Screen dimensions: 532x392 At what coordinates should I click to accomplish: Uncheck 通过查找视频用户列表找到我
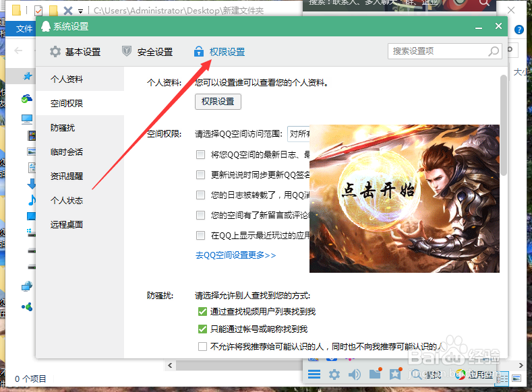202,312
